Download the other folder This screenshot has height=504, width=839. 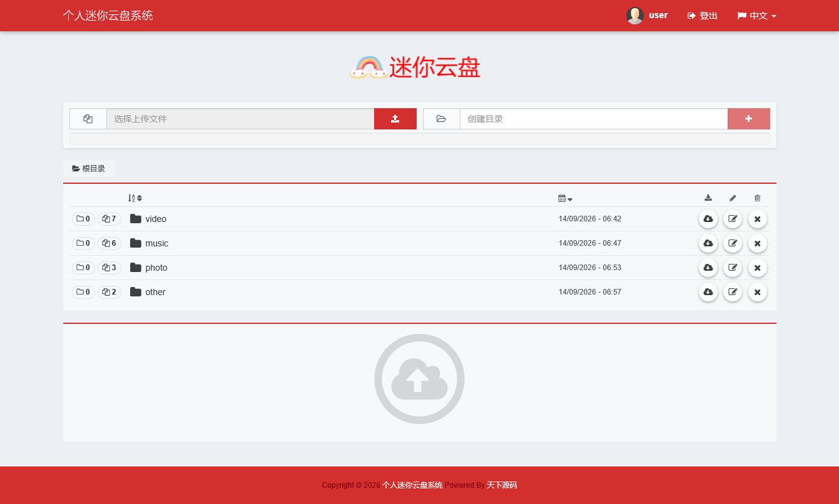pyautogui.click(x=708, y=292)
